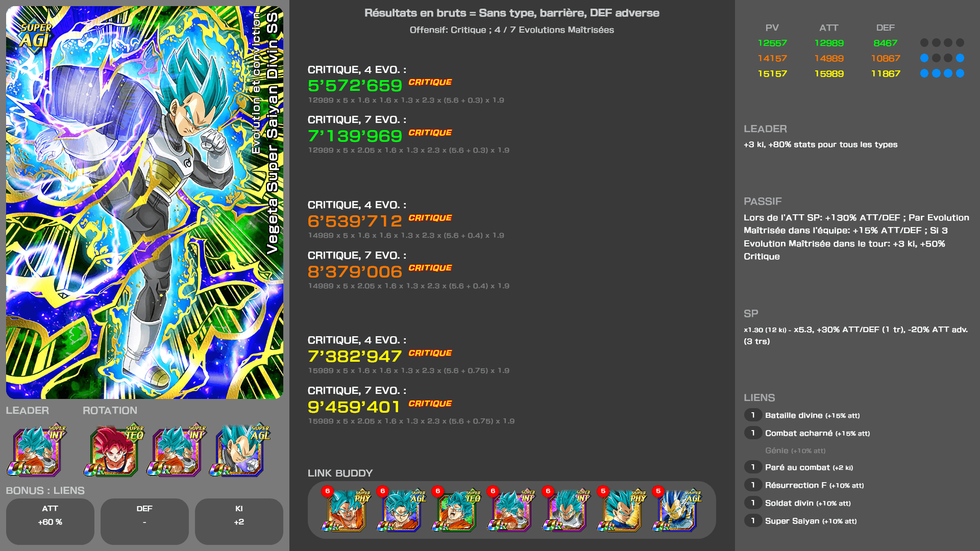Click the level 1 badge beside Bataille divine

pos(753,415)
